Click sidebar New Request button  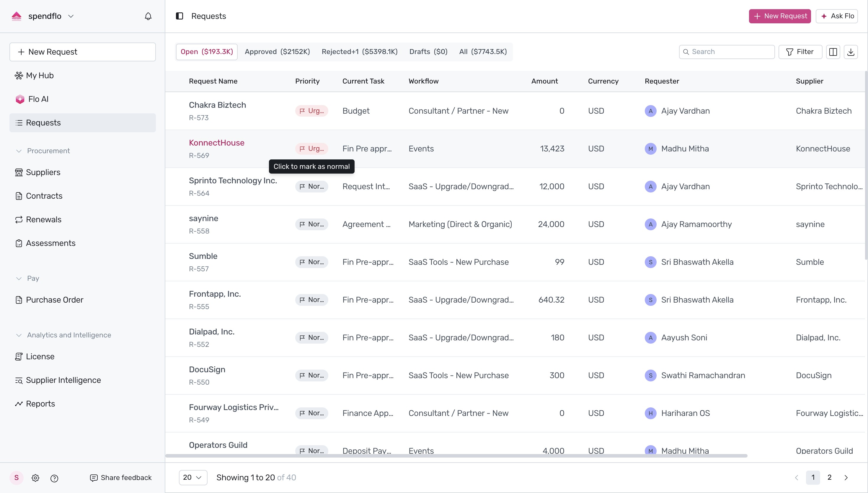83,52
